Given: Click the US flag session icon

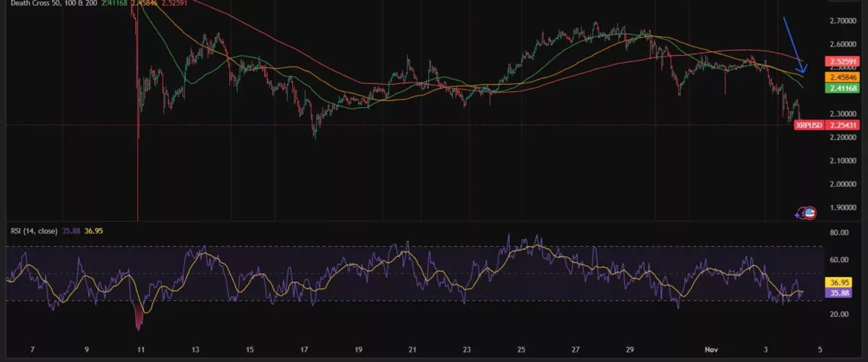Looking at the screenshot, I should (x=810, y=213).
